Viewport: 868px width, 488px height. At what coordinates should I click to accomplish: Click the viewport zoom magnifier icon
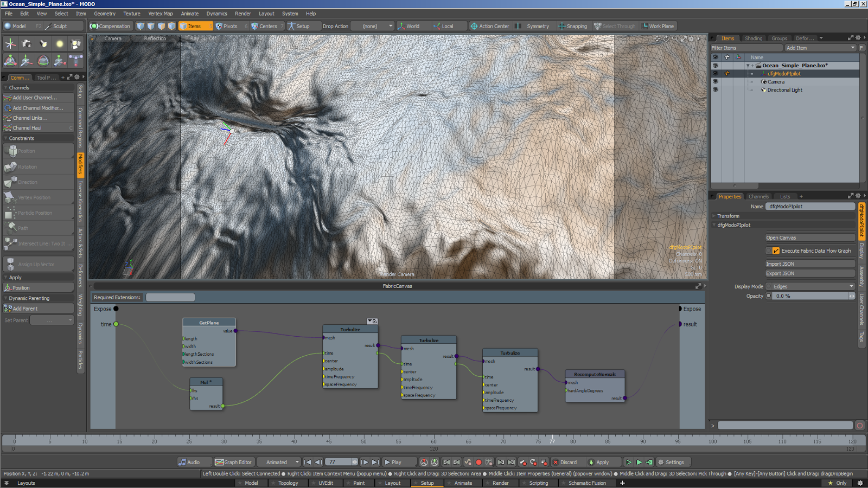pyautogui.click(x=675, y=38)
